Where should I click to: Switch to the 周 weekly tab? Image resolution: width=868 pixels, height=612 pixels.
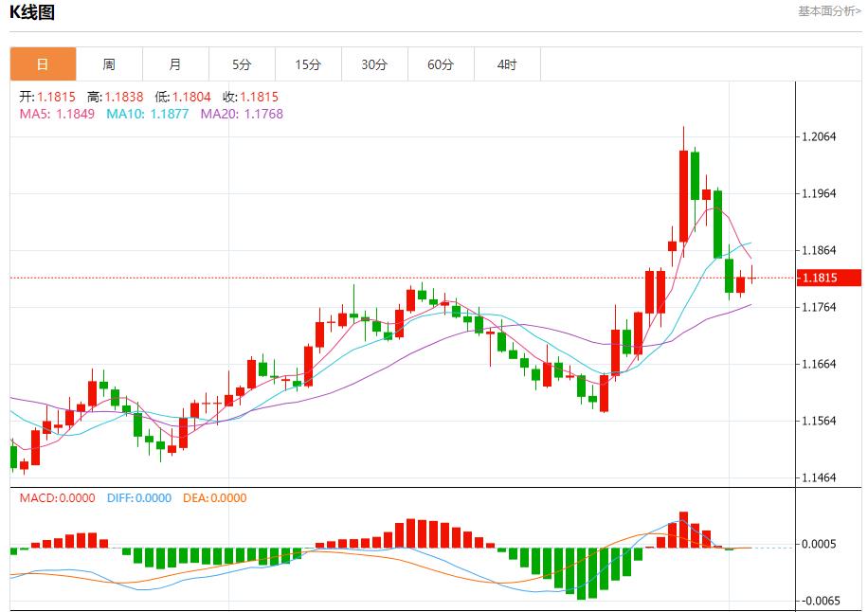tap(109, 64)
